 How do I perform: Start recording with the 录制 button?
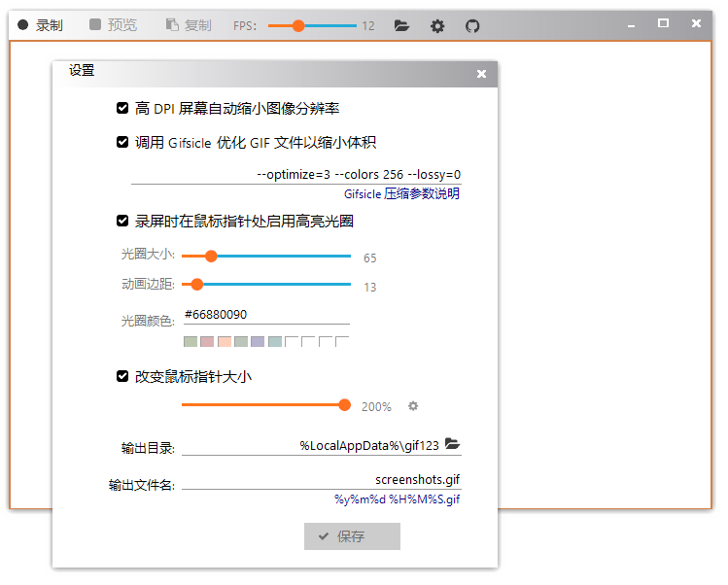click(x=41, y=25)
